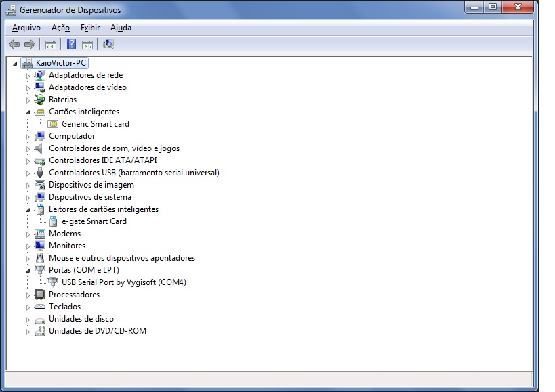Close the Gerenciador de Dispositivos window
Screen dimensions: 555x392
[518, 7]
